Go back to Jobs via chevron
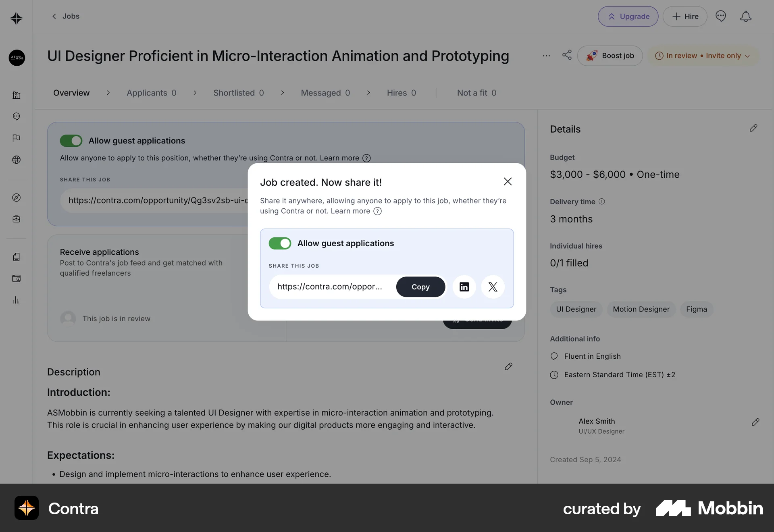This screenshot has width=774, height=532. click(x=54, y=17)
